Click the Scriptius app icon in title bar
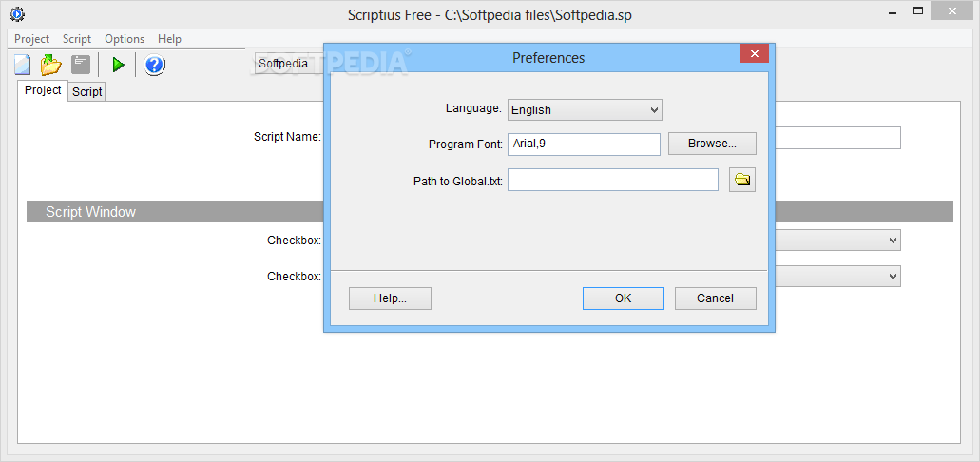The height and width of the screenshot is (462, 980). [x=17, y=13]
